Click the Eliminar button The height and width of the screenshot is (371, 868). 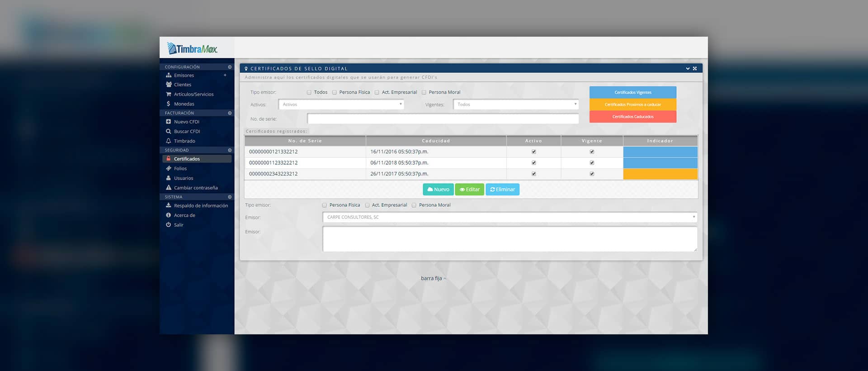click(x=502, y=190)
